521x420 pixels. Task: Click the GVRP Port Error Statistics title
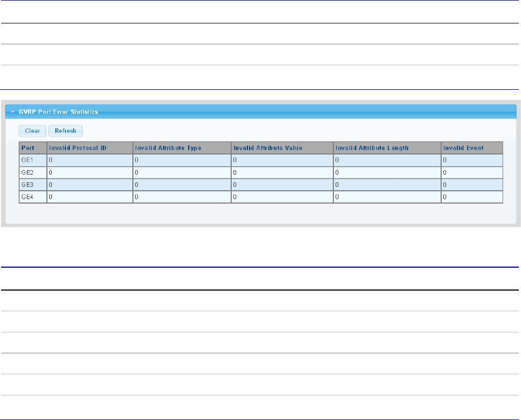pos(58,112)
